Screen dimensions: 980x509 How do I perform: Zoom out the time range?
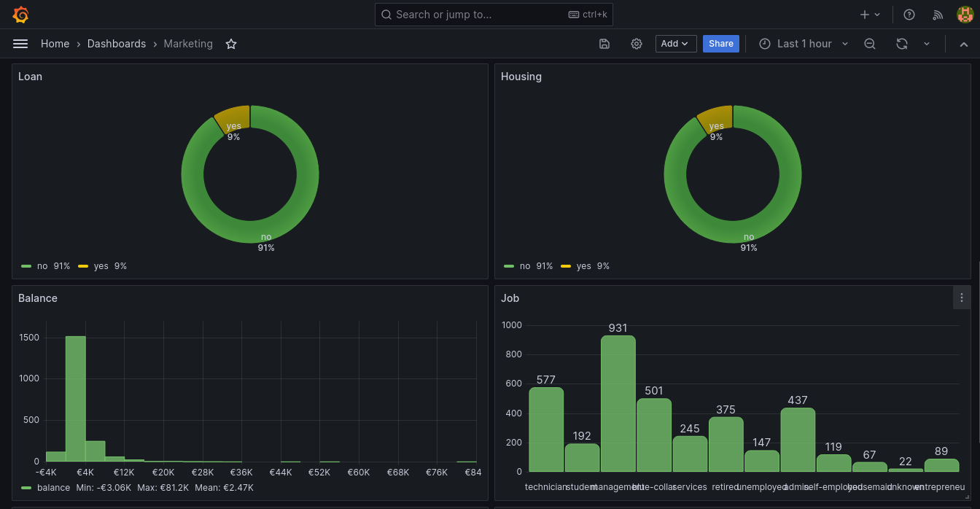click(x=869, y=44)
